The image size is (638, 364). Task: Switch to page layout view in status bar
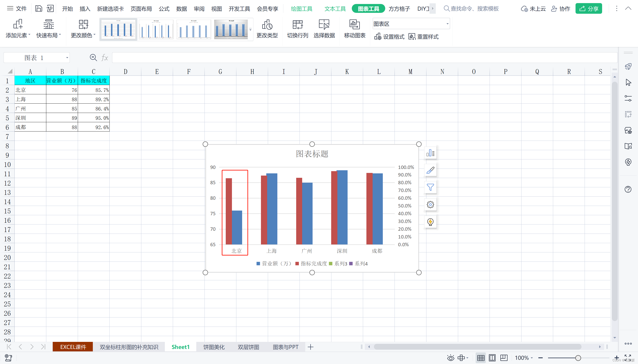(x=492, y=358)
